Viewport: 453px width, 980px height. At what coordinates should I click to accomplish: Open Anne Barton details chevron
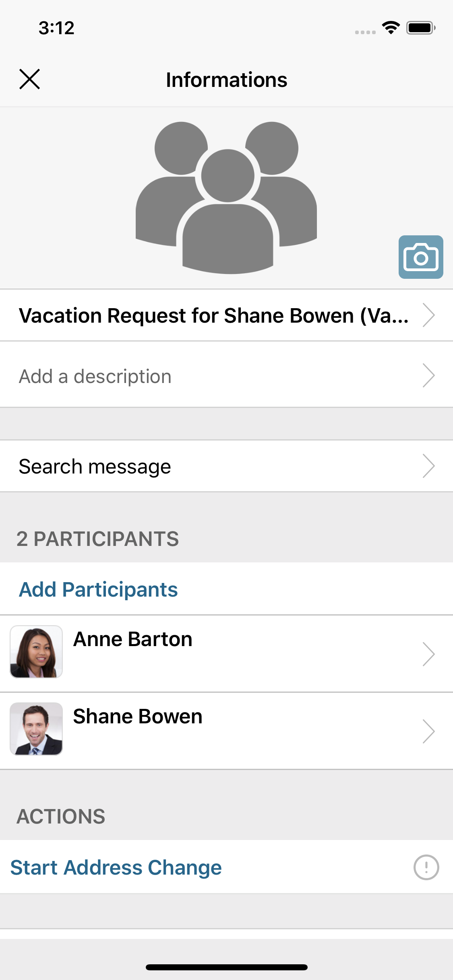pyautogui.click(x=429, y=654)
